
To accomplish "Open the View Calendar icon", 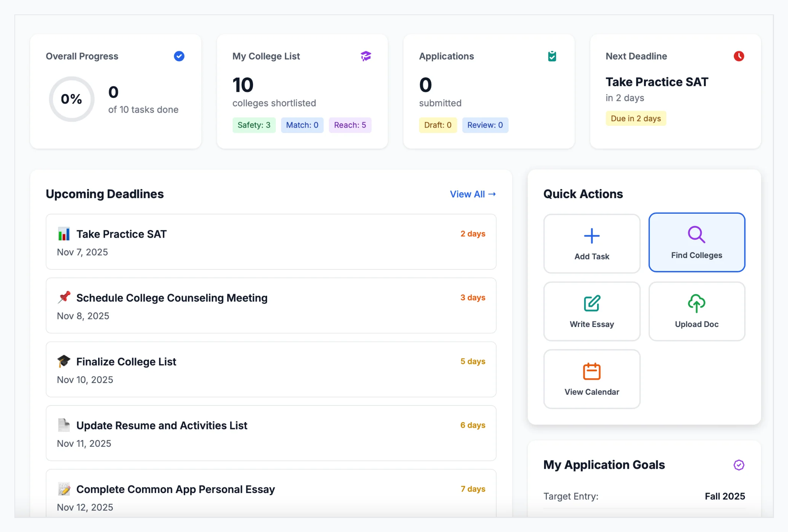I will click(x=591, y=371).
